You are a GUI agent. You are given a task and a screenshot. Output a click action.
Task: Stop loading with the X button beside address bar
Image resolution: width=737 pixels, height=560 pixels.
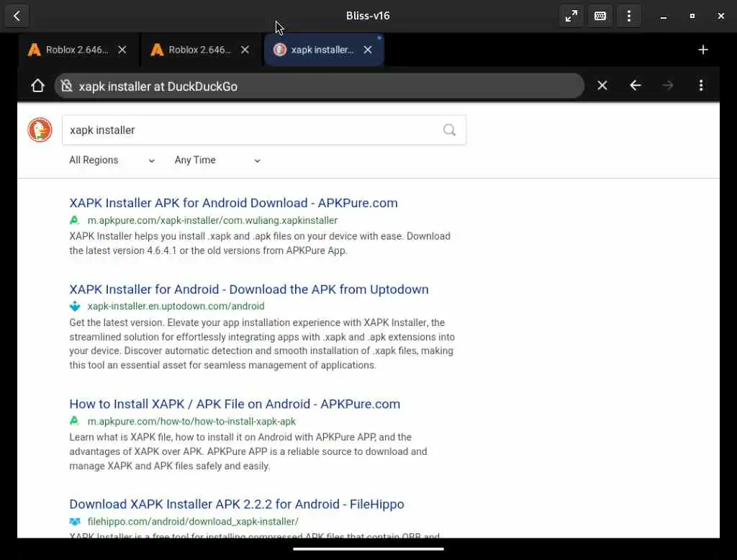[x=602, y=86]
